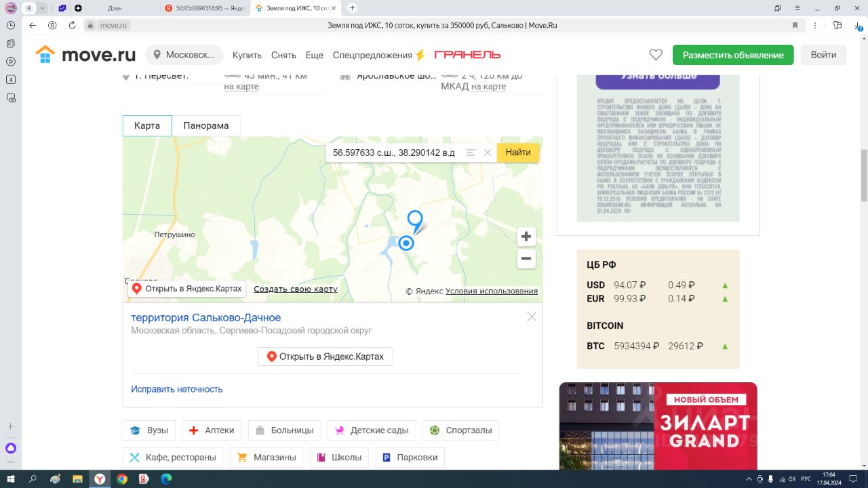This screenshot has height=488, width=868.
Task: Open the ЗИЛАРТ GRAND ad banner
Action: [658, 426]
